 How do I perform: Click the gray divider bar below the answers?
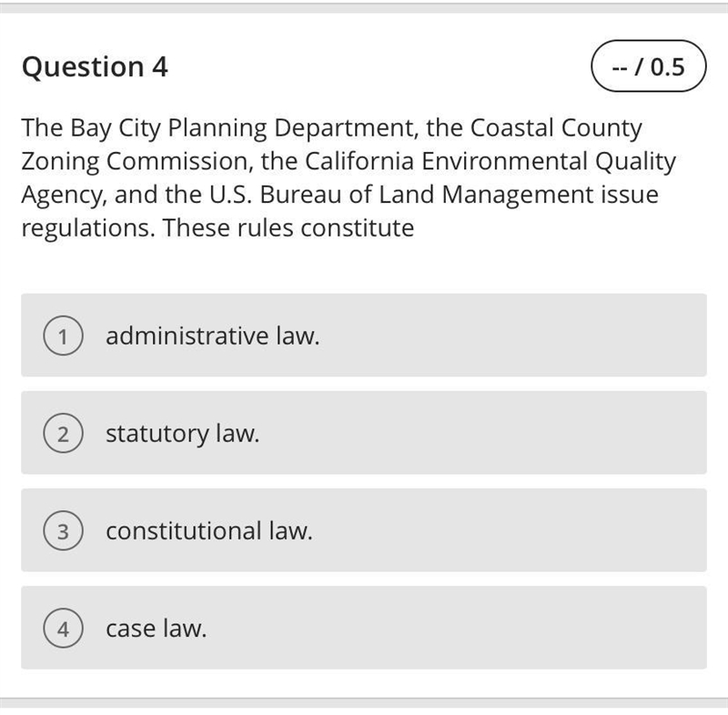click(364, 702)
